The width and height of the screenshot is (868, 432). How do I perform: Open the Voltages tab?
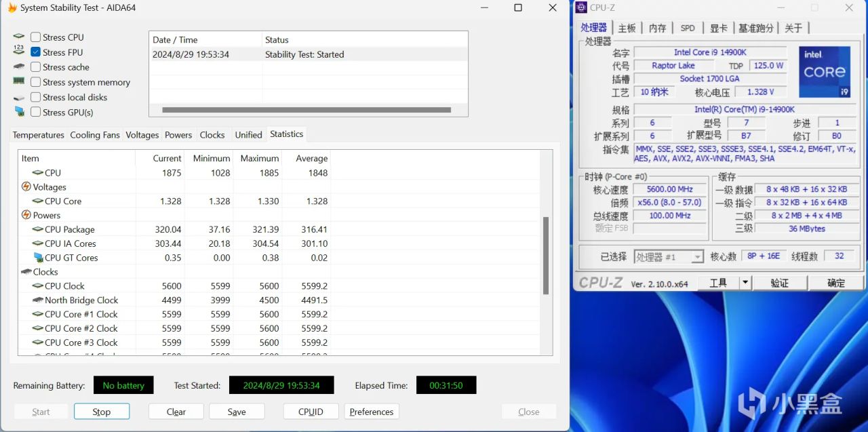(142, 135)
